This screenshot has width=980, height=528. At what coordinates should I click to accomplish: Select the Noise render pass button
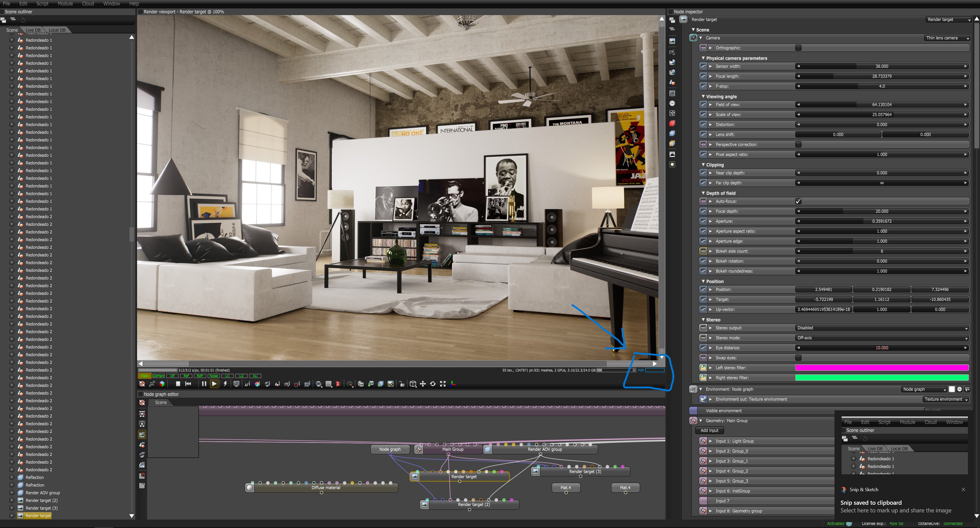point(214,376)
